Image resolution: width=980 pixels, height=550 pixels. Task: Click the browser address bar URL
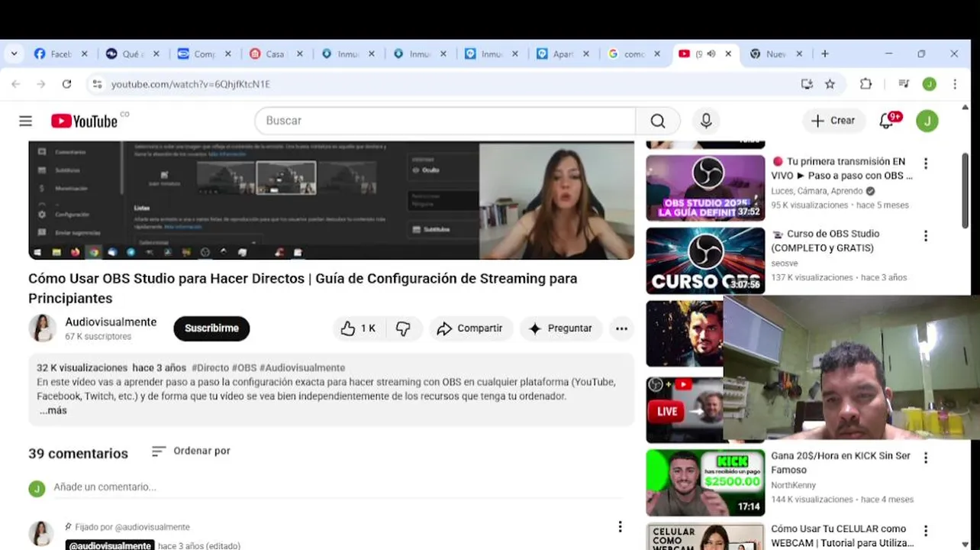[191, 84]
